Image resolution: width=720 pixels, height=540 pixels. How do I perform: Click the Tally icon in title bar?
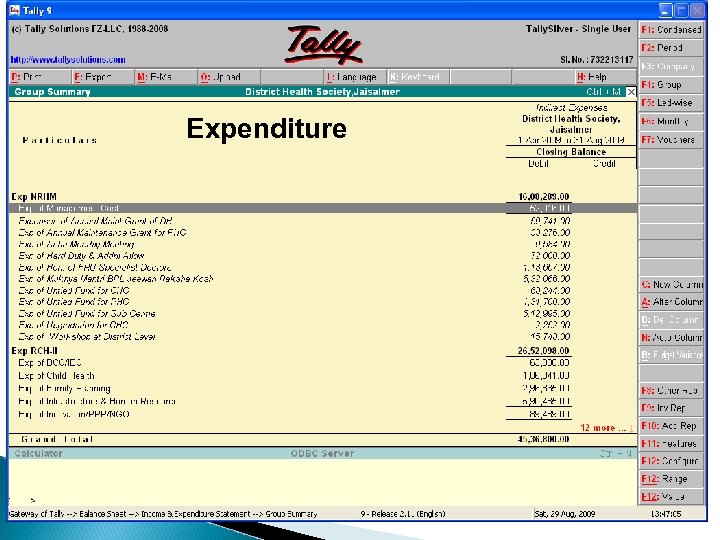coord(15,10)
